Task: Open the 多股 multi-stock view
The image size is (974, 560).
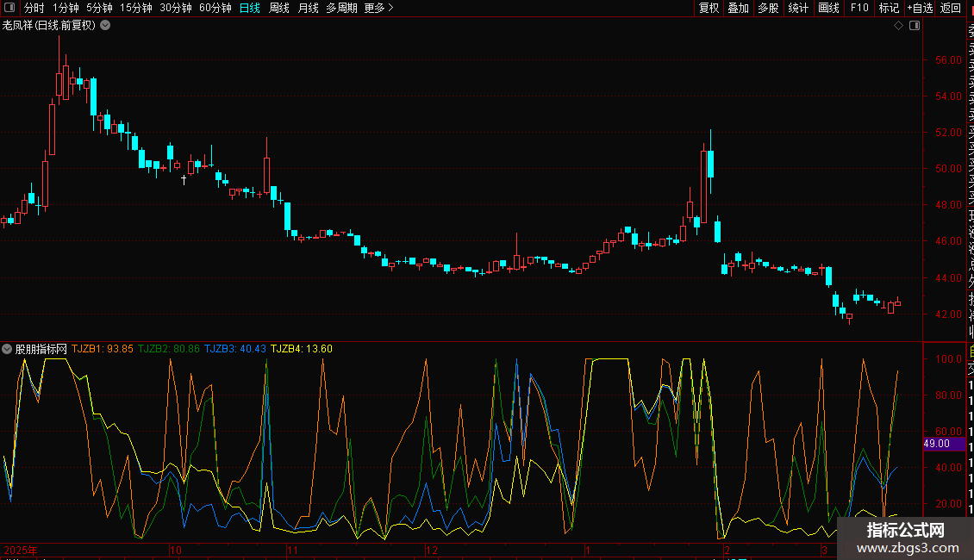Action: click(768, 8)
